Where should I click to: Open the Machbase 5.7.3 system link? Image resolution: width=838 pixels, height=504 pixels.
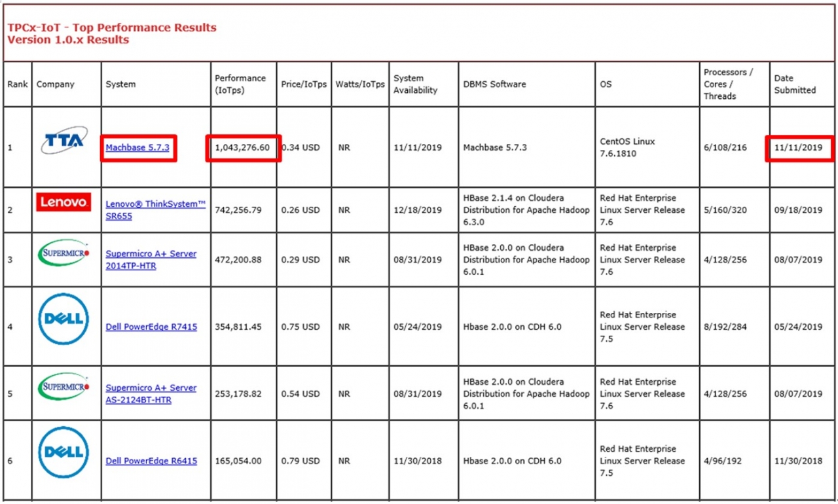(137, 148)
